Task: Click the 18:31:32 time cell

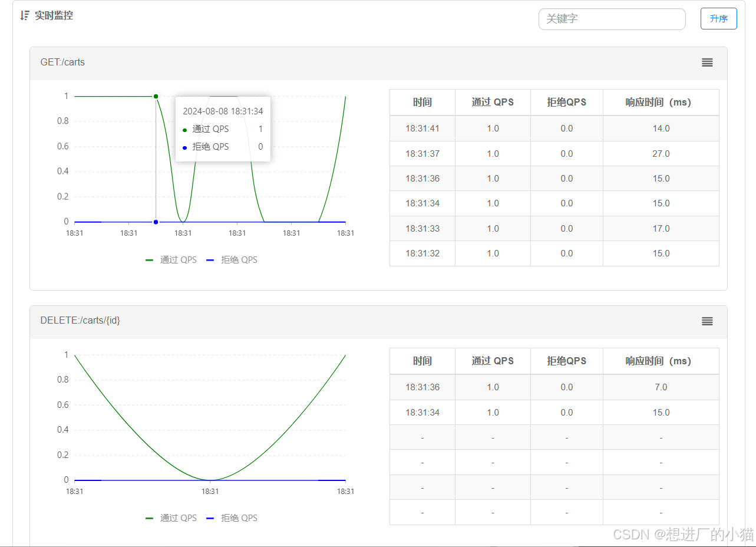Action: [422, 253]
